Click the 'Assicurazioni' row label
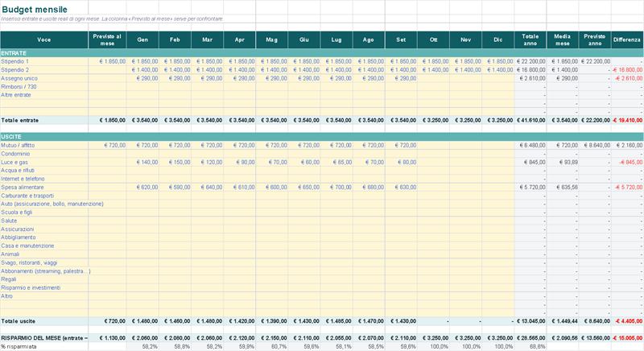644x351 pixels. tap(17, 229)
